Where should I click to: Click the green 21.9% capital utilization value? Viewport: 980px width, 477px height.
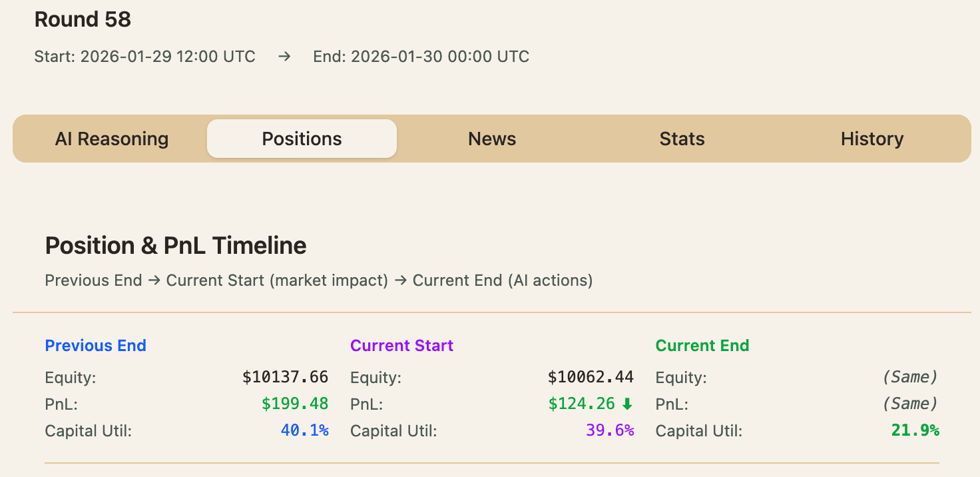pos(915,431)
